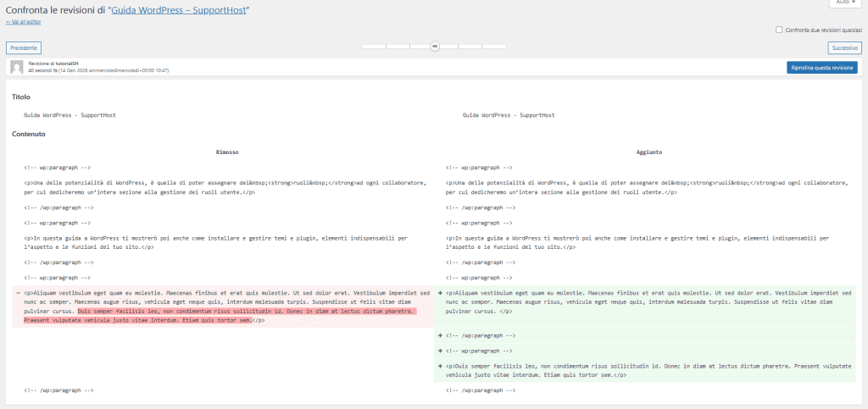This screenshot has width=868, height=409.
Task: Open the Aiuto help dropdown
Action: click(845, 3)
